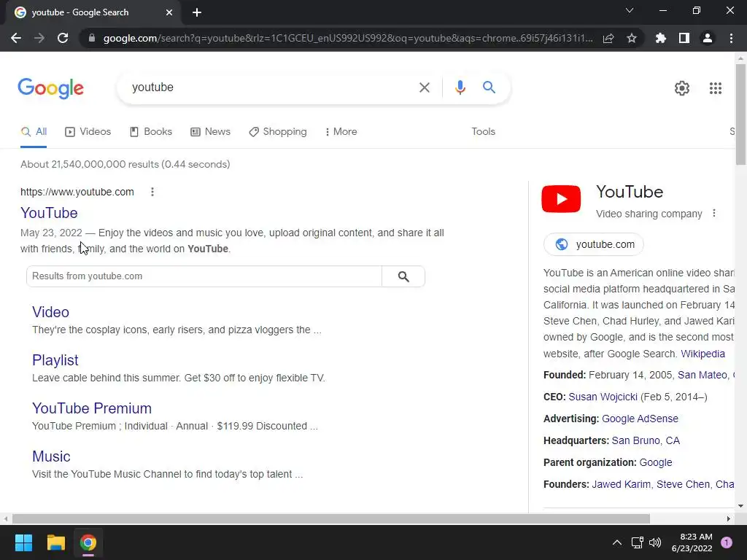This screenshot has height=560, width=747.
Task: Open knowledge panel more options
Action: pyautogui.click(x=713, y=214)
